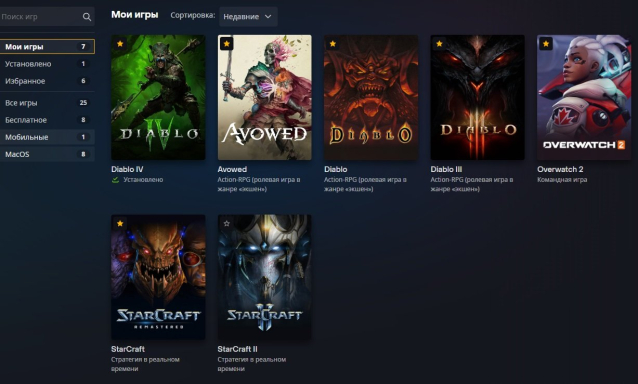Expand sorting options with the chevron arrow
638x384 pixels.
[x=268, y=17]
